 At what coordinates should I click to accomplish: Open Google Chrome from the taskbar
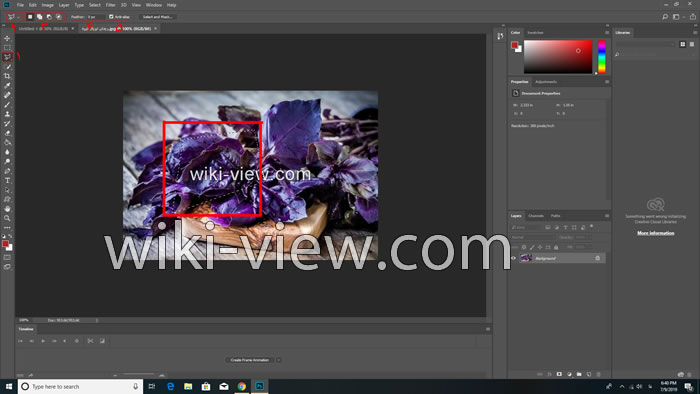point(242,386)
